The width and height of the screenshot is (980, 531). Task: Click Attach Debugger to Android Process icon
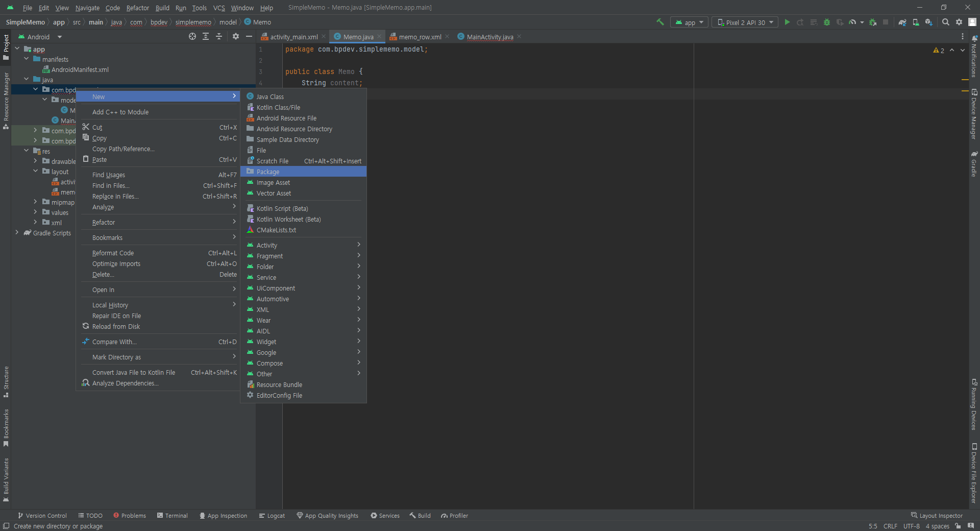point(873,22)
